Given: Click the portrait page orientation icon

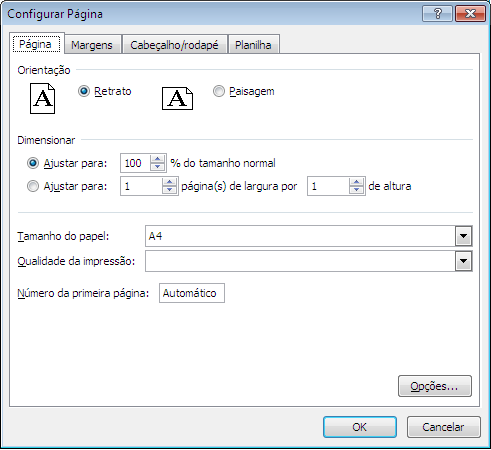Looking at the screenshot, I should coord(43,99).
